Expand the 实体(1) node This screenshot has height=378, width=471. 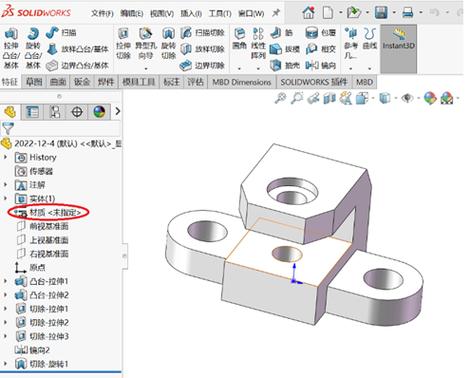click(5, 198)
